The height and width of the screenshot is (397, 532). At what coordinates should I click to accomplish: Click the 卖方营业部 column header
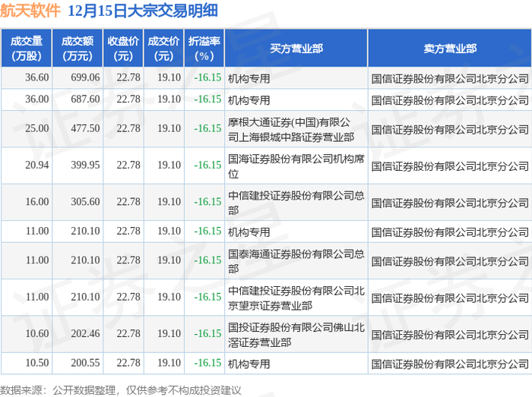click(x=450, y=49)
